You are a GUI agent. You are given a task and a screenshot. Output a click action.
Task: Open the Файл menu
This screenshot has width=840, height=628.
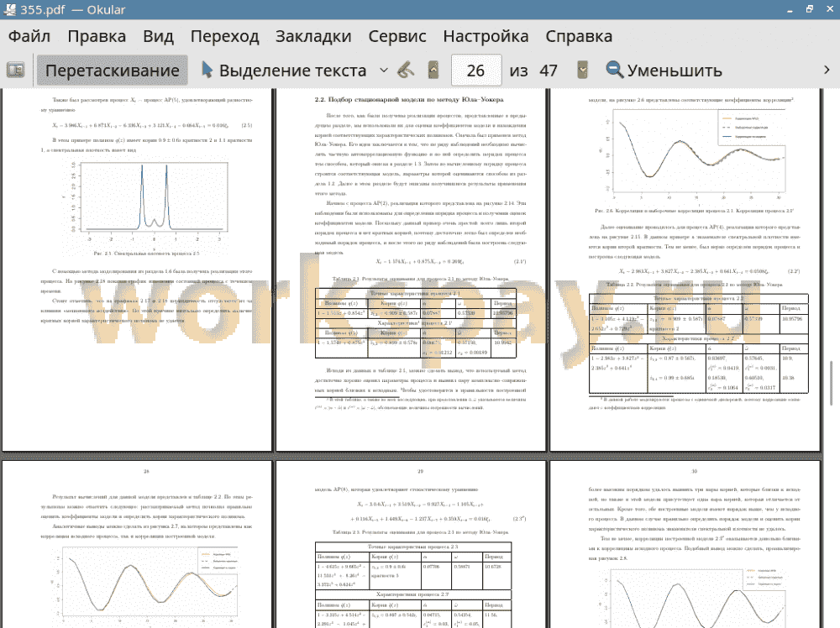(x=29, y=36)
